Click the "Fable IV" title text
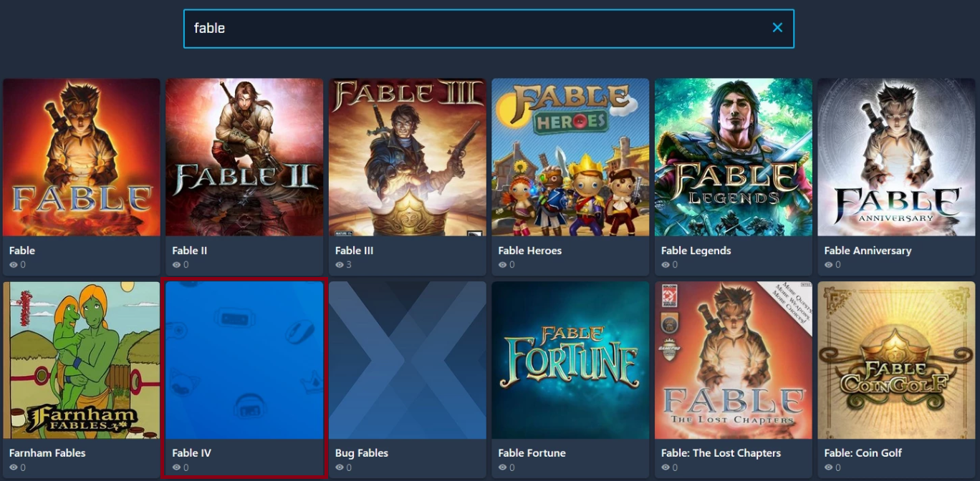This screenshot has width=980, height=481. (192, 453)
